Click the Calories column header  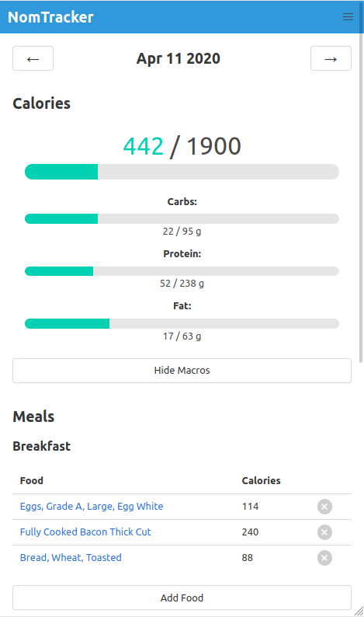(261, 480)
